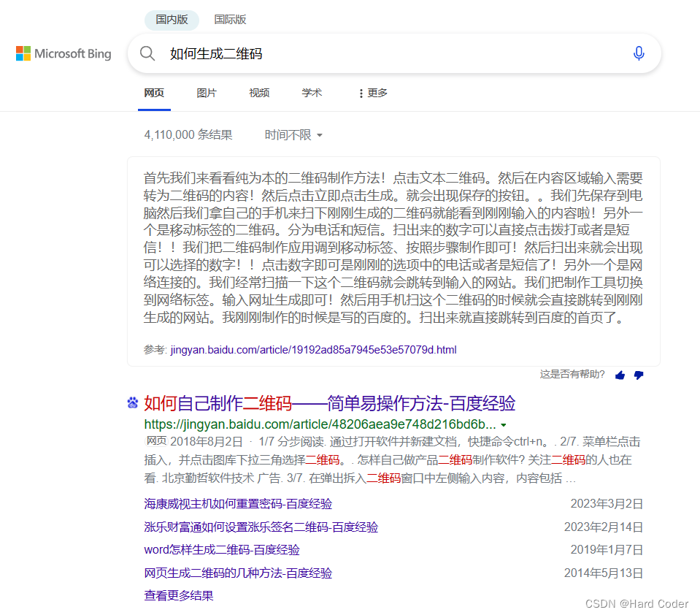
Task: Click the featured answer paragraph text
Action: (393, 248)
